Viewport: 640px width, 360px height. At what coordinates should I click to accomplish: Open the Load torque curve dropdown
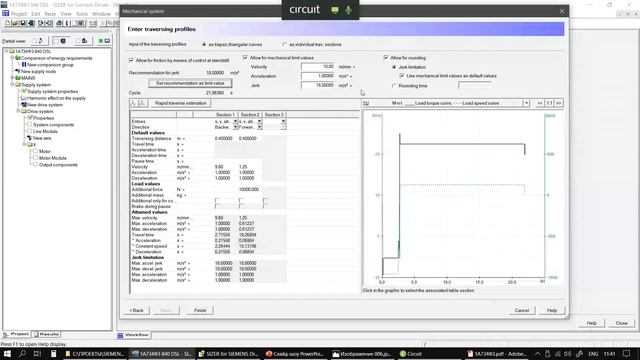pyautogui.click(x=526, y=103)
